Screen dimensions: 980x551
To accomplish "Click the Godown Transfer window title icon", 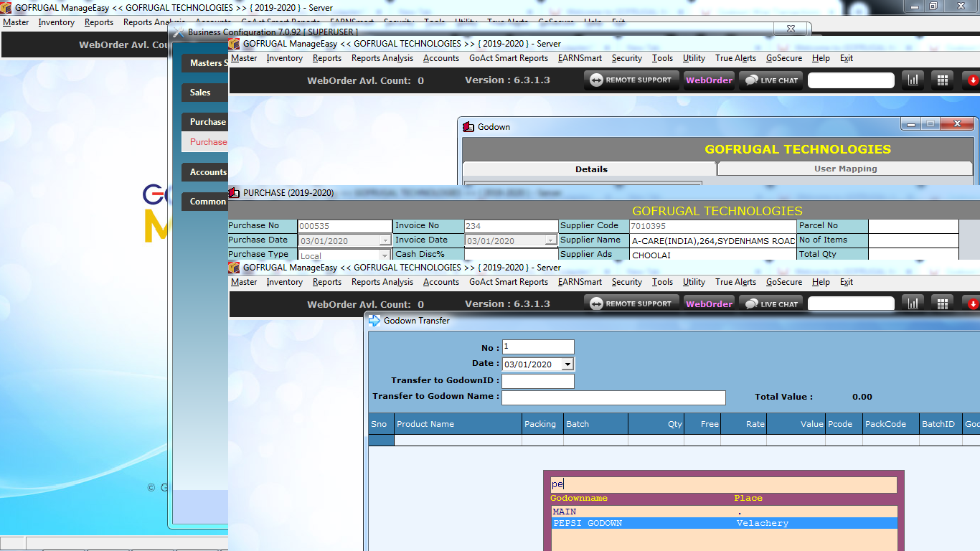I will (374, 321).
